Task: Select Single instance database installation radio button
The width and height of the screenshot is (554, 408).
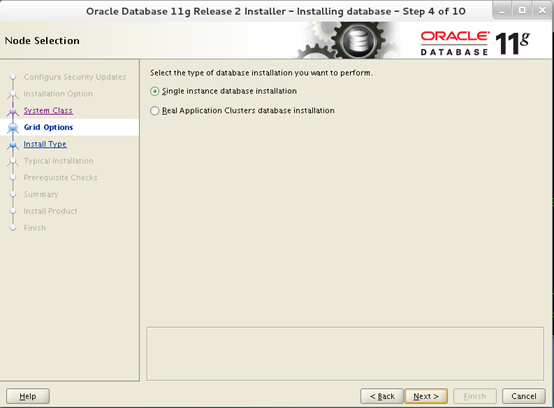Action: click(154, 91)
